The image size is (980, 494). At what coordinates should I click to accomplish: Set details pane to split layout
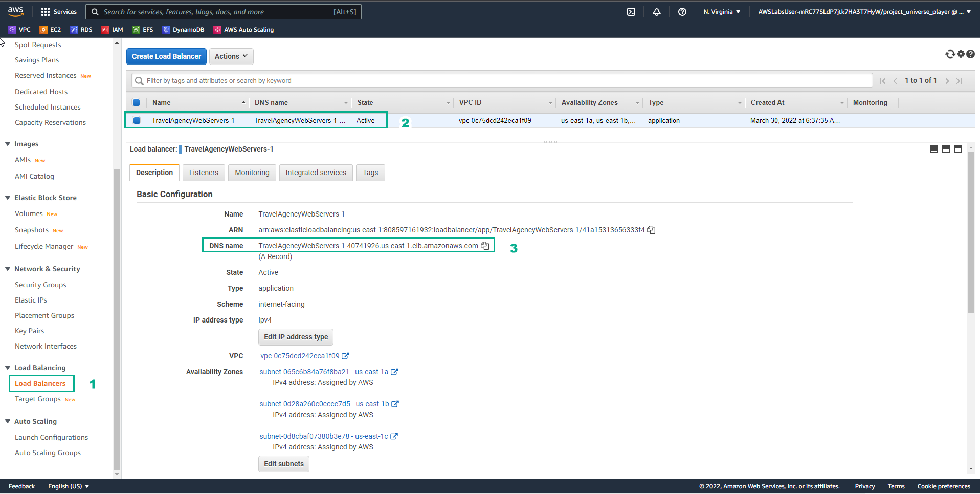(x=946, y=149)
